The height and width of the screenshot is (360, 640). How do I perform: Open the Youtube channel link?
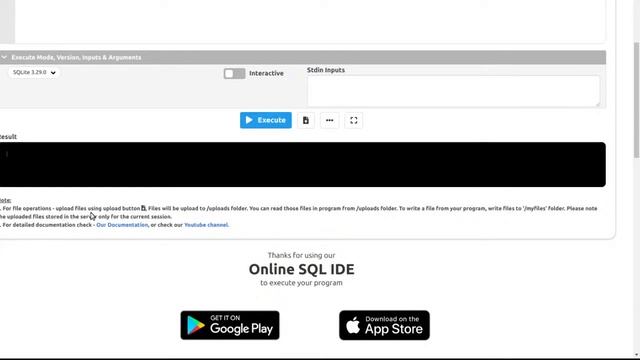(x=206, y=225)
